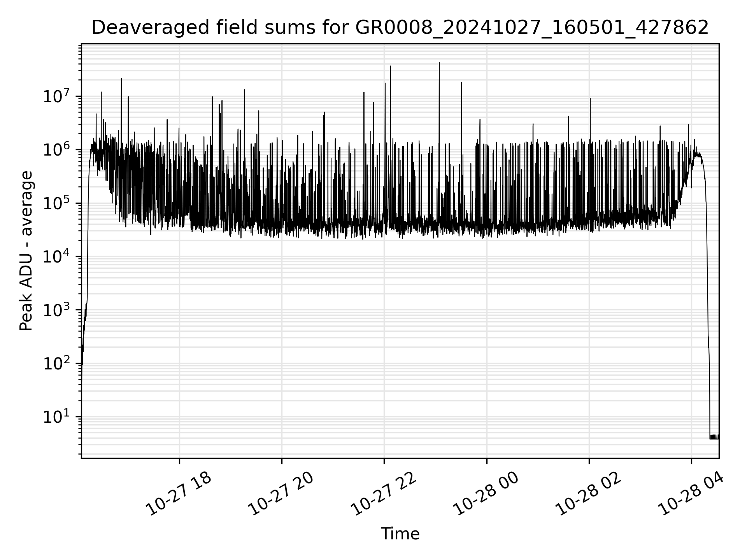This screenshot has width=747, height=560.
Task: Click the plot title Deaveraged field sums
Action: 400,28
